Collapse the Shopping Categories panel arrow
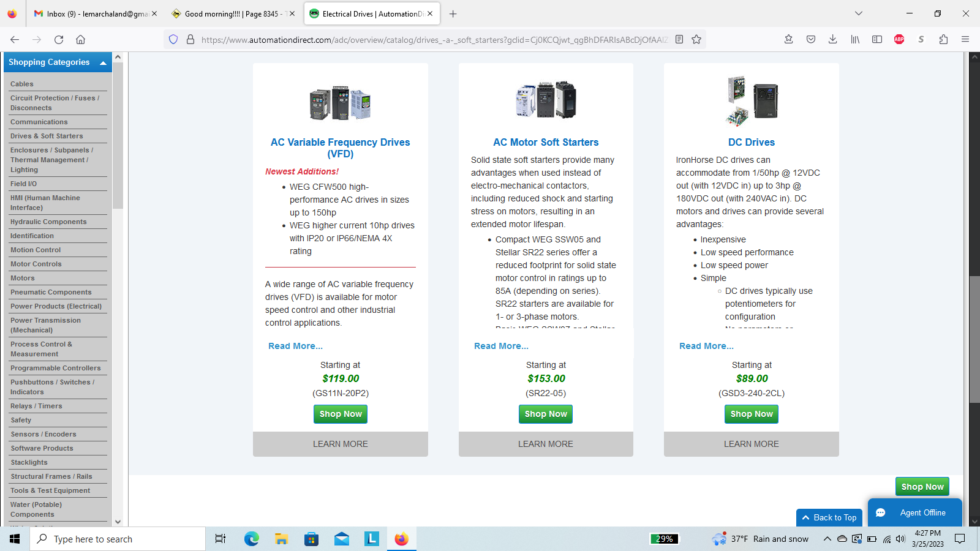Viewport: 980px width, 551px height. pos(103,63)
